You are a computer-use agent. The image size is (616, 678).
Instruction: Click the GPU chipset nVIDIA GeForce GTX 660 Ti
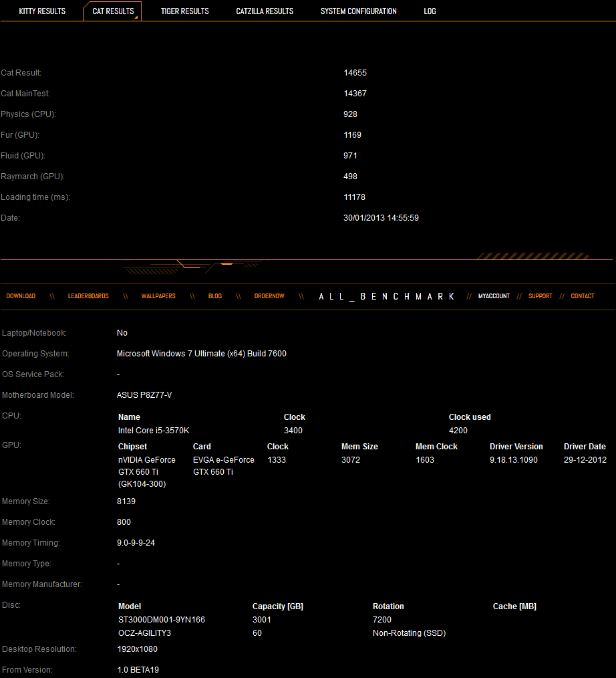147,472
